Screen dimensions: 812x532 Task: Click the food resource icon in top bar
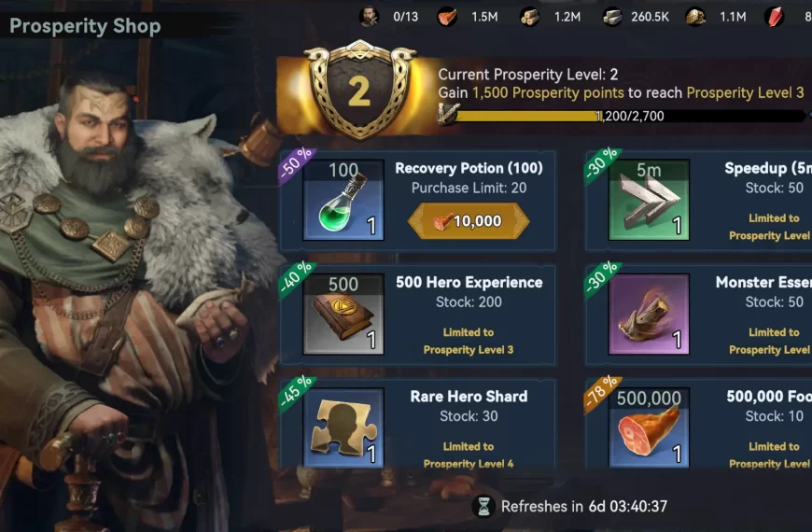coord(447,17)
